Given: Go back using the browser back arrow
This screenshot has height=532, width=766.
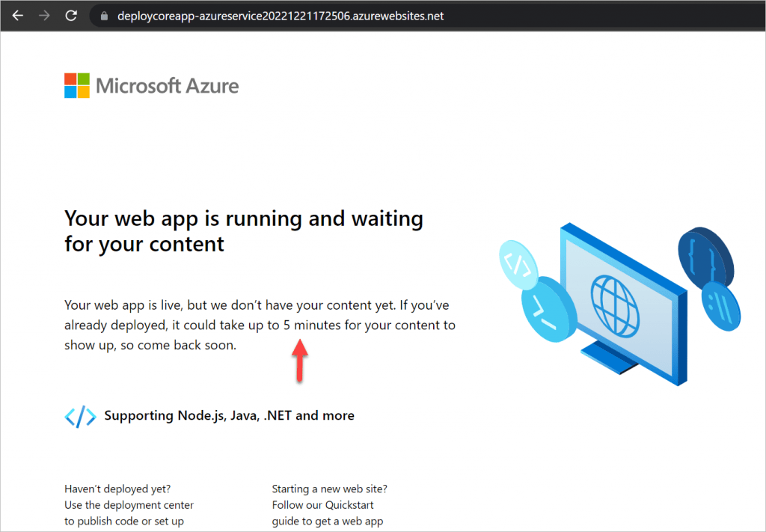Looking at the screenshot, I should (x=18, y=16).
